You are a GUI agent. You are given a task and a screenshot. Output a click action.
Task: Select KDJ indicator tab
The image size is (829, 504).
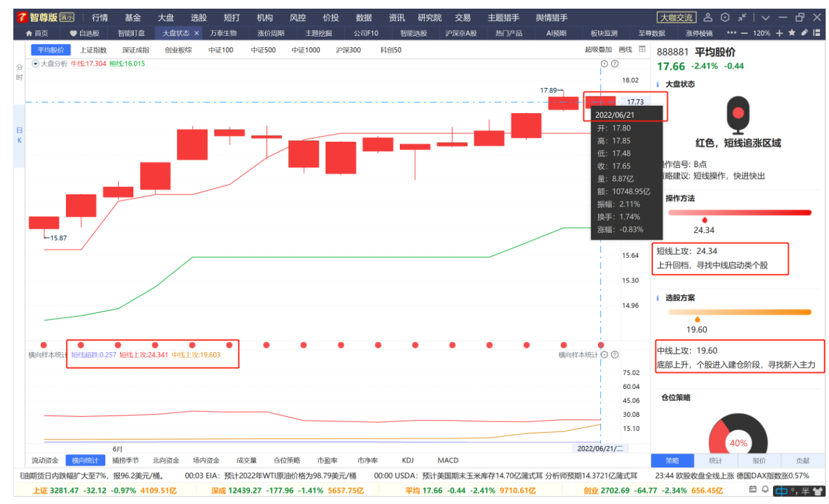(408, 460)
